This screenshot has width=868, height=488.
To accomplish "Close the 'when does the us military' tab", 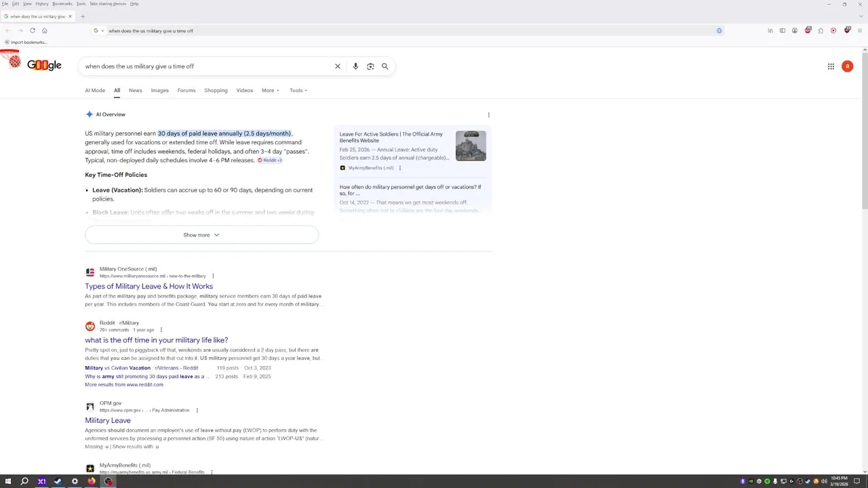I will tap(70, 16).
